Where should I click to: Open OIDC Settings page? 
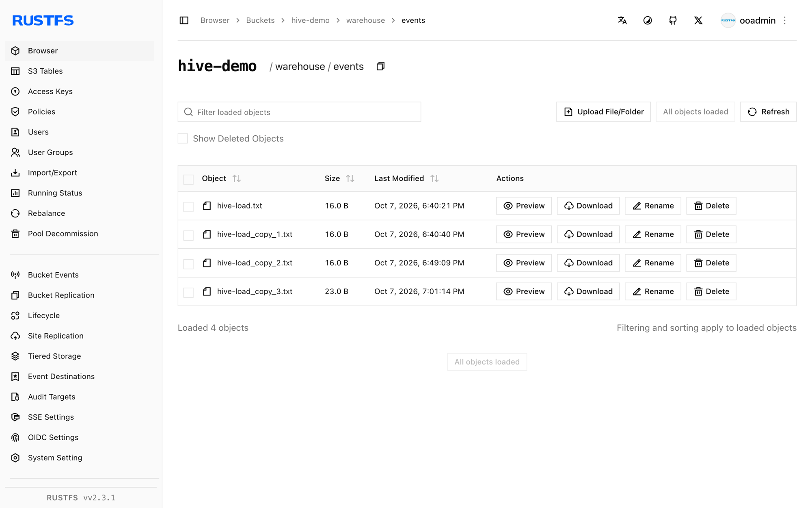(80, 437)
